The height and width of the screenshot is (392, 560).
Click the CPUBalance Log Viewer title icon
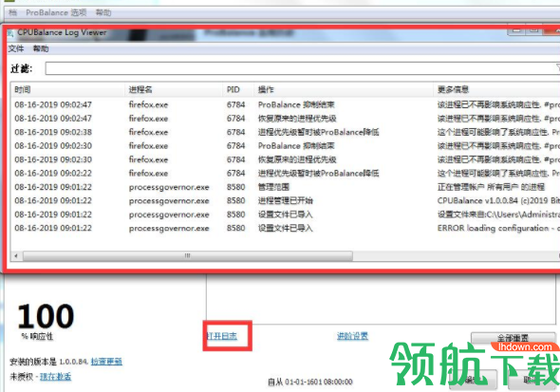10,33
